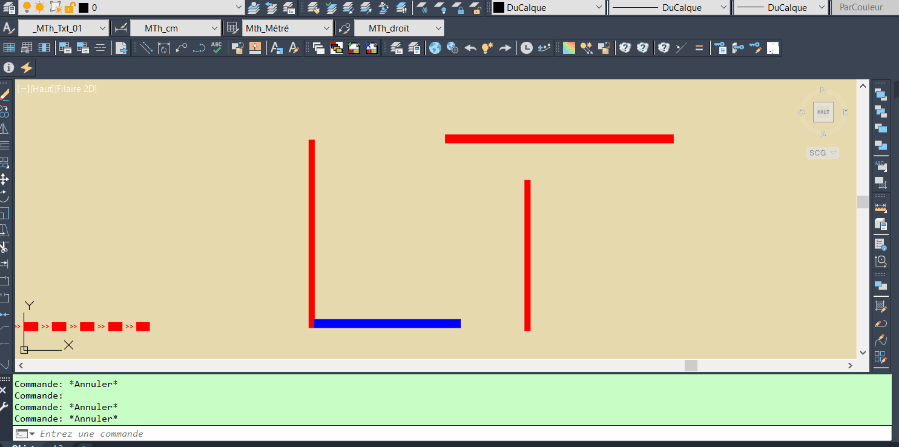Select the blue horizontal line in drawing

[x=387, y=324]
